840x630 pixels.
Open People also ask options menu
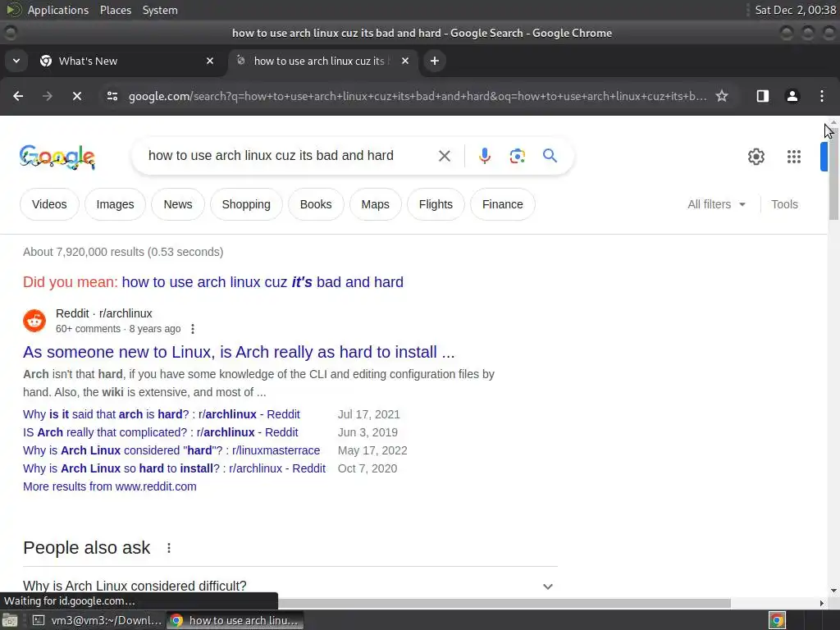coord(169,548)
